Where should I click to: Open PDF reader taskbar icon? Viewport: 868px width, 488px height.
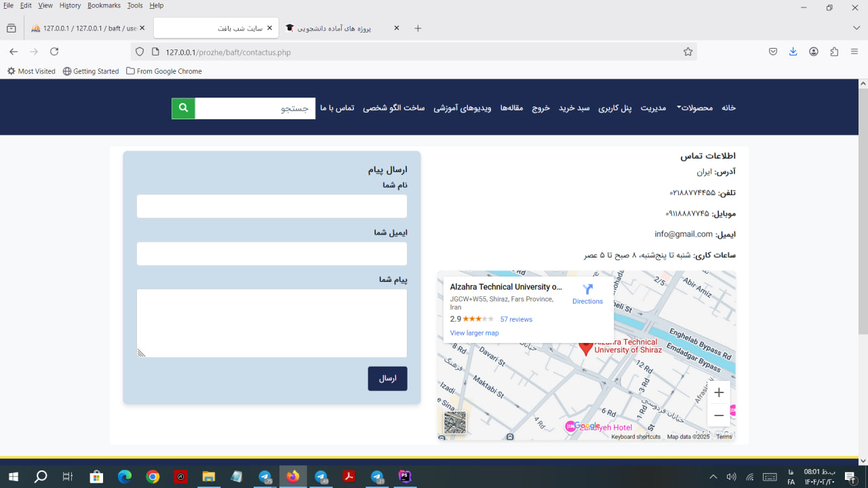[x=349, y=476]
